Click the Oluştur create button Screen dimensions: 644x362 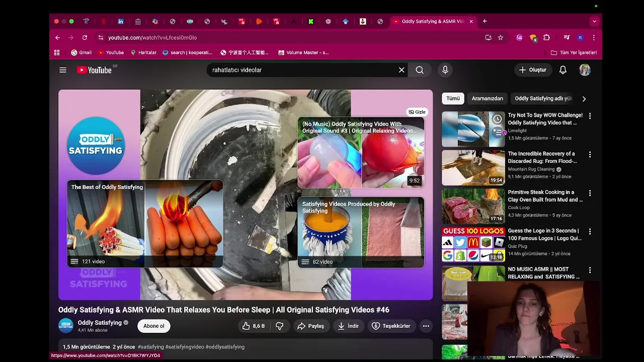coord(533,70)
